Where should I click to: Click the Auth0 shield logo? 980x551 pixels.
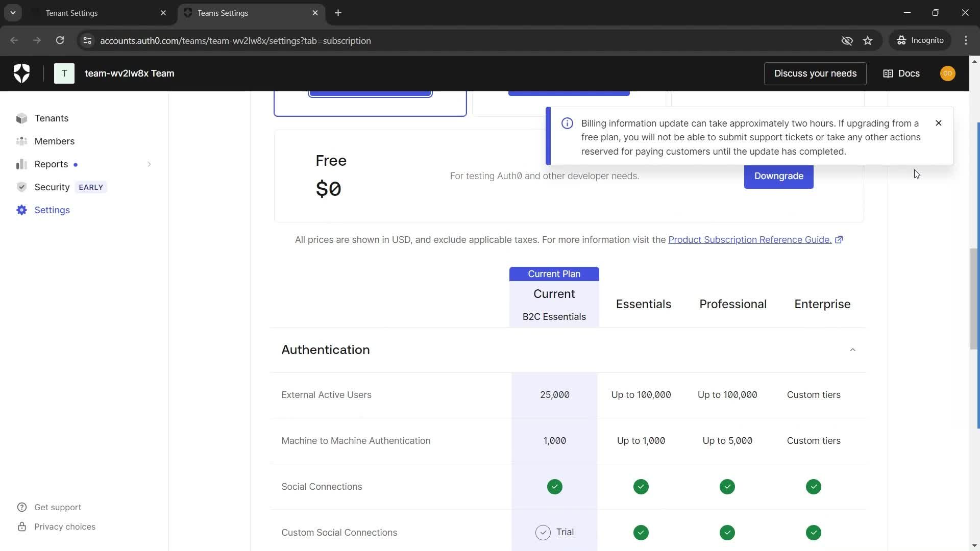[x=21, y=73]
